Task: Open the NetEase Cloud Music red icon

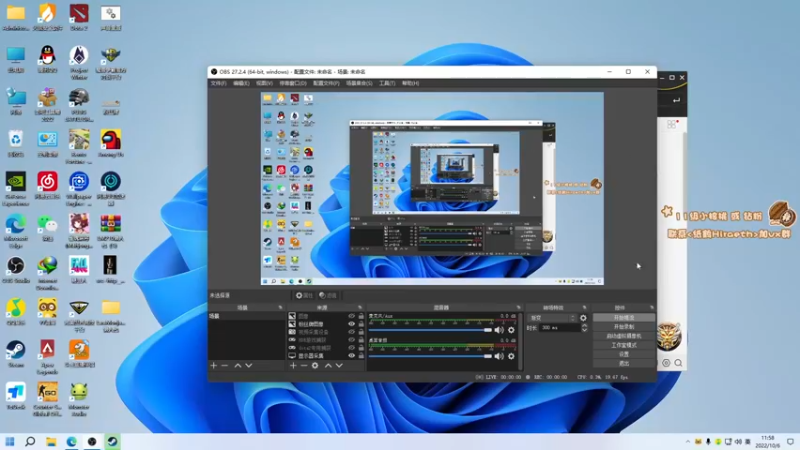Action: 47,186
